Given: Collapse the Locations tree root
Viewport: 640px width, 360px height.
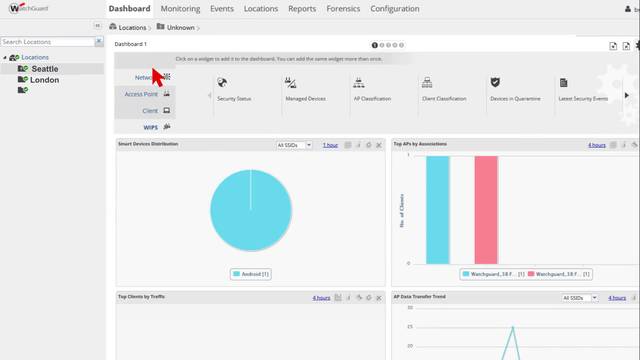Looking at the screenshot, I should point(5,58).
